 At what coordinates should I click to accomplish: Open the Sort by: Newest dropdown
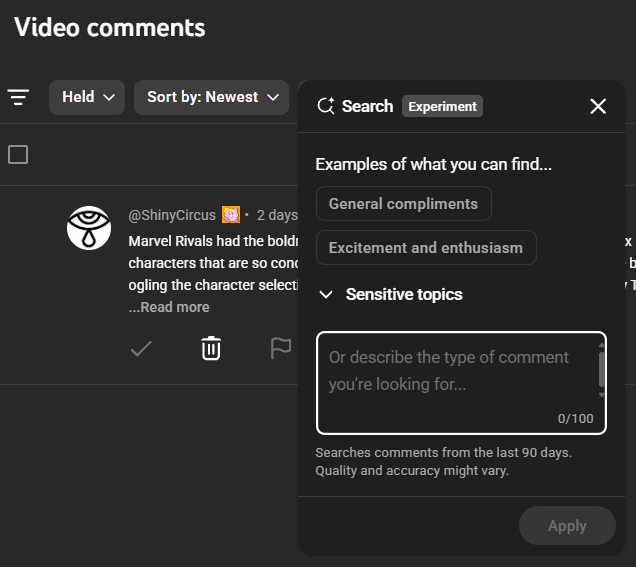point(211,97)
